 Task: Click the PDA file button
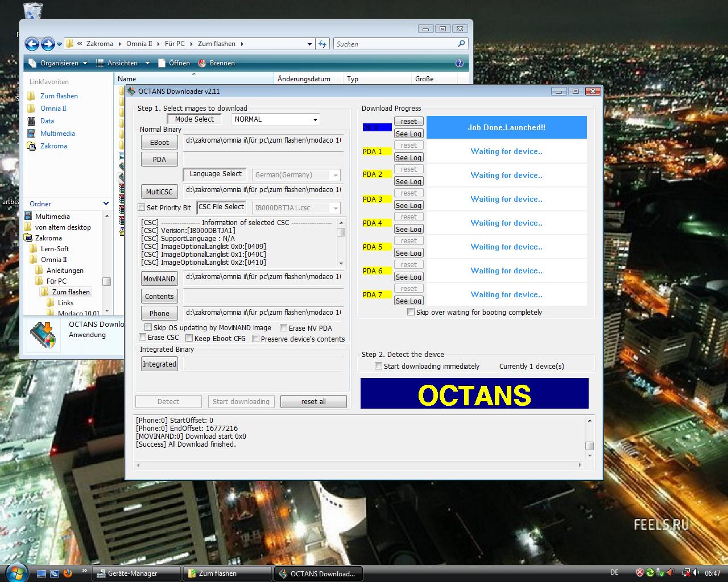[159, 160]
